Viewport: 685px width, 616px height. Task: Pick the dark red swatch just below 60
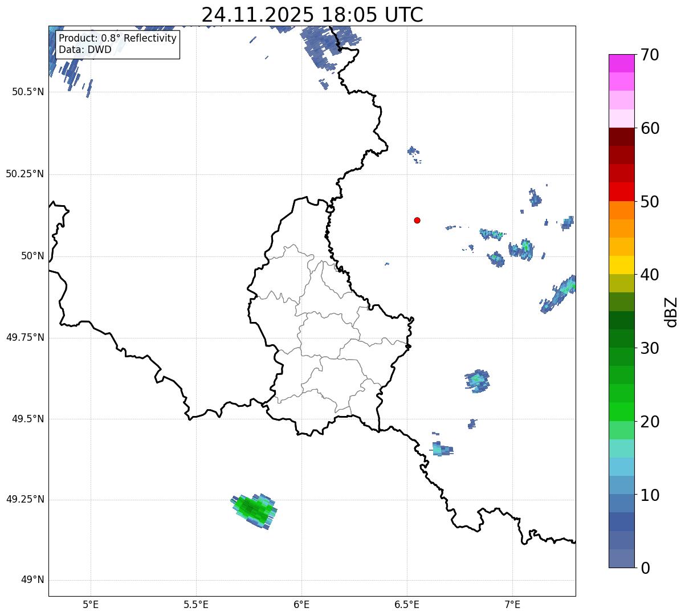click(622, 137)
